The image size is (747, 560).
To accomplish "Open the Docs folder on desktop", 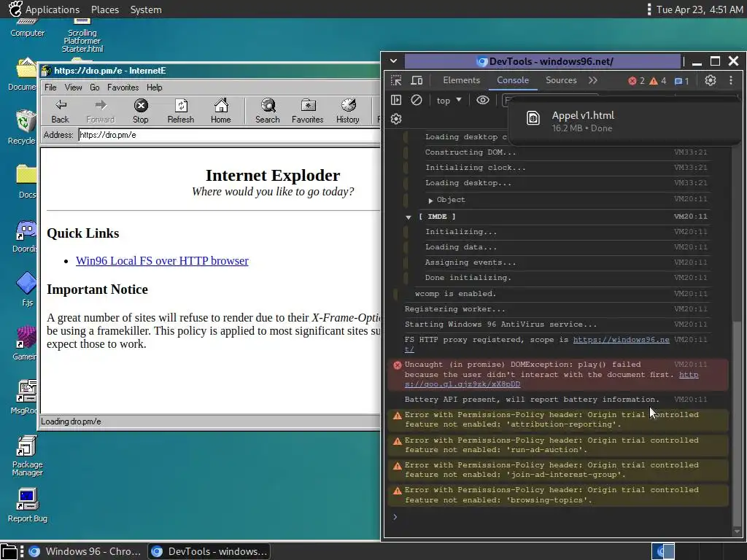I will point(26,182).
